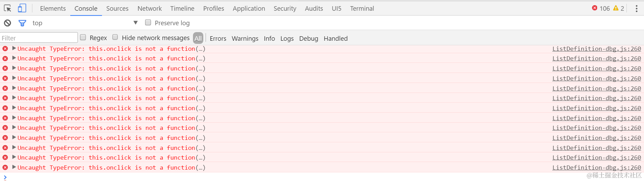Select the All log level filter
644x181 pixels.
198,38
